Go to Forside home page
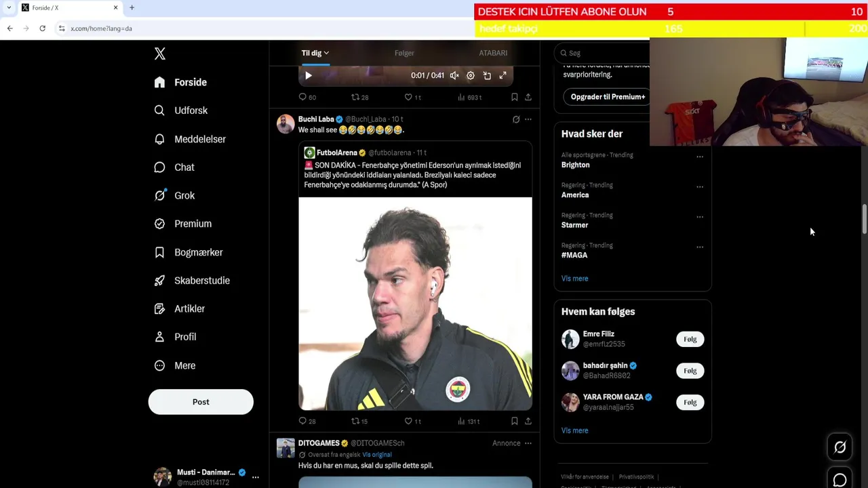The width and height of the screenshot is (868, 488). point(180,82)
